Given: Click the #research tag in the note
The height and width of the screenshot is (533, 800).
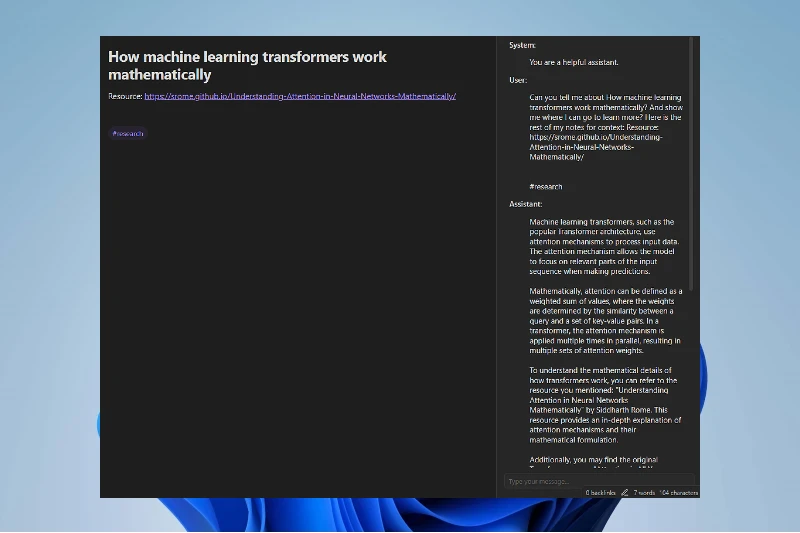Looking at the screenshot, I should 128,134.
